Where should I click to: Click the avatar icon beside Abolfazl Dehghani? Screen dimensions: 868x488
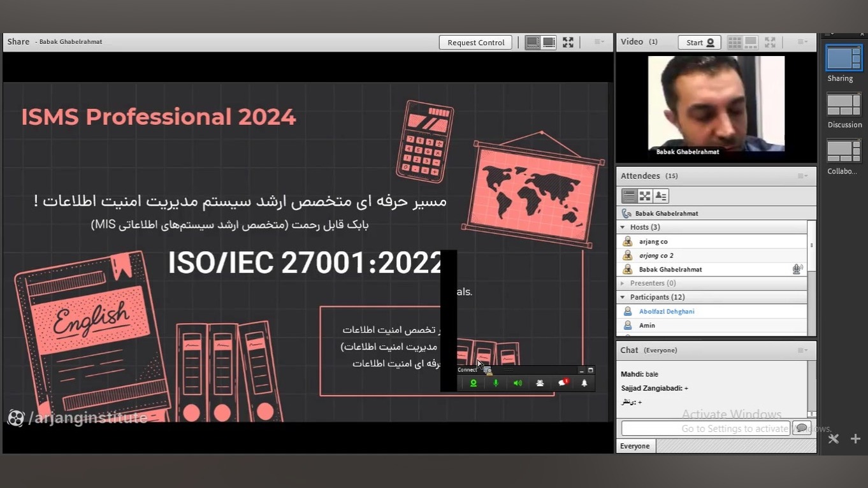coord(628,312)
